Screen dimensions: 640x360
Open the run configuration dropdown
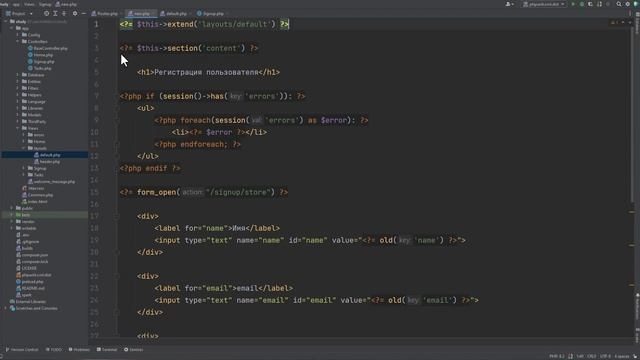[544, 4]
